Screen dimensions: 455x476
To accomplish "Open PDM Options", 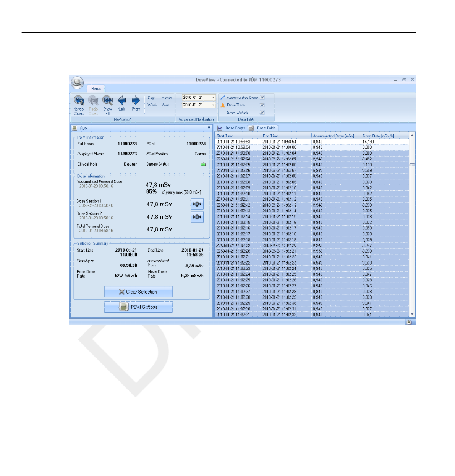I will point(138,307).
